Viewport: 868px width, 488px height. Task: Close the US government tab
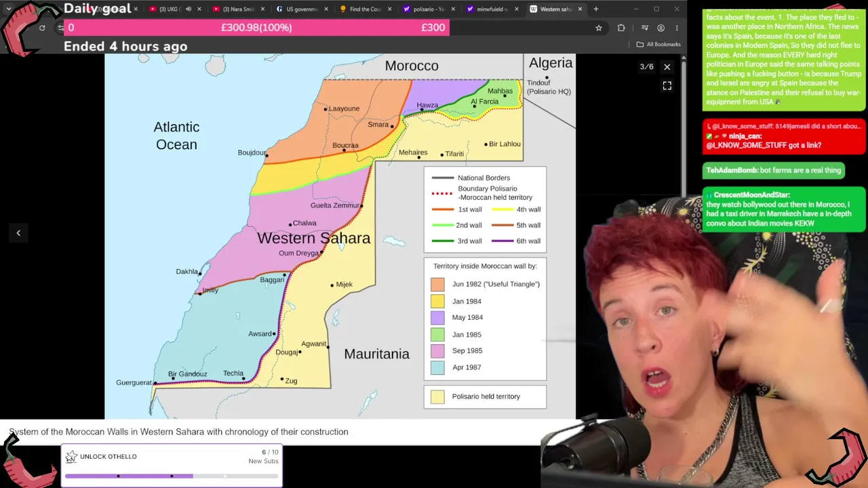point(326,9)
